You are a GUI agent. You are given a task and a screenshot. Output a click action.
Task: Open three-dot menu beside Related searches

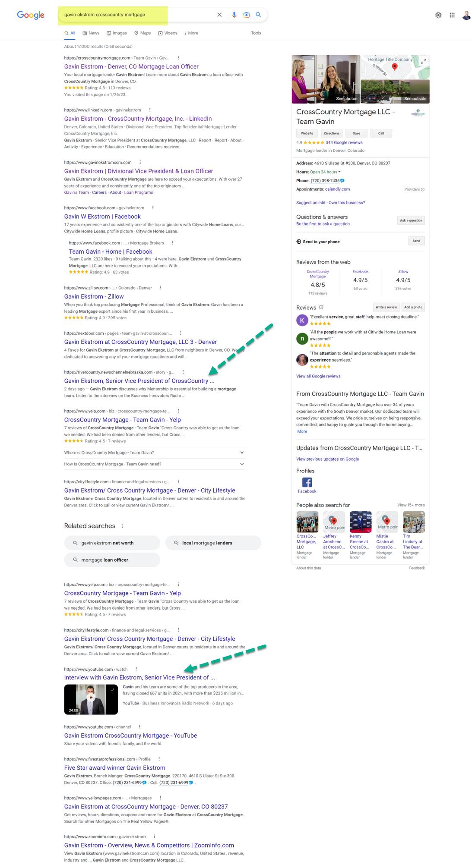pyautogui.click(x=122, y=526)
